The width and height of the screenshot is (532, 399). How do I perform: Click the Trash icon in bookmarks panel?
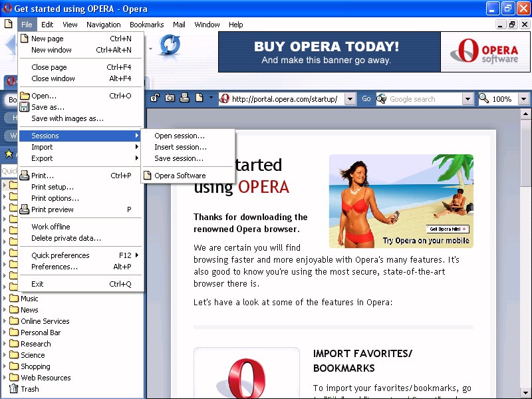(x=13, y=389)
